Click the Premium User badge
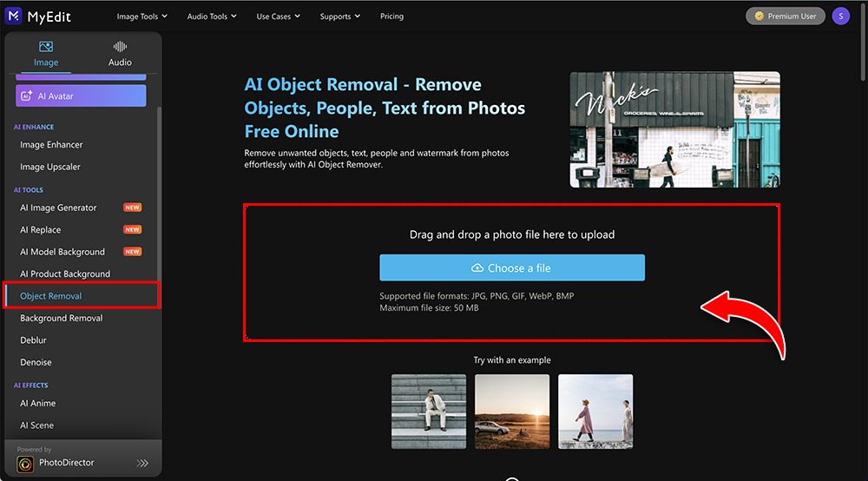The width and height of the screenshot is (868, 481). (785, 16)
